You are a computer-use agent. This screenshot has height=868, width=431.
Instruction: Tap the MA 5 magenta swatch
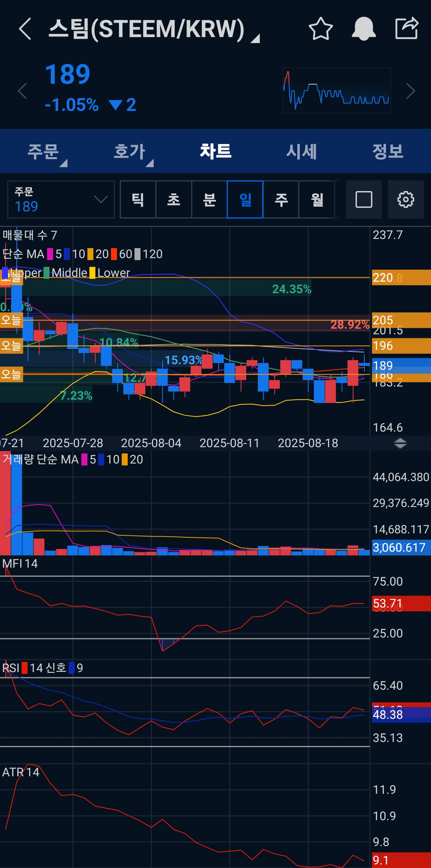(x=50, y=254)
